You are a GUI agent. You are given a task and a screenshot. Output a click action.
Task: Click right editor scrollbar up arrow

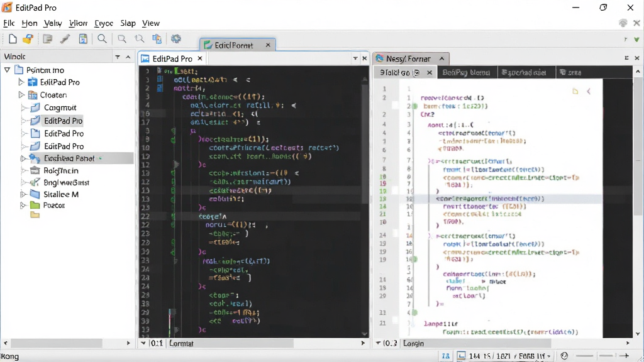pyautogui.click(x=638, y=72)
